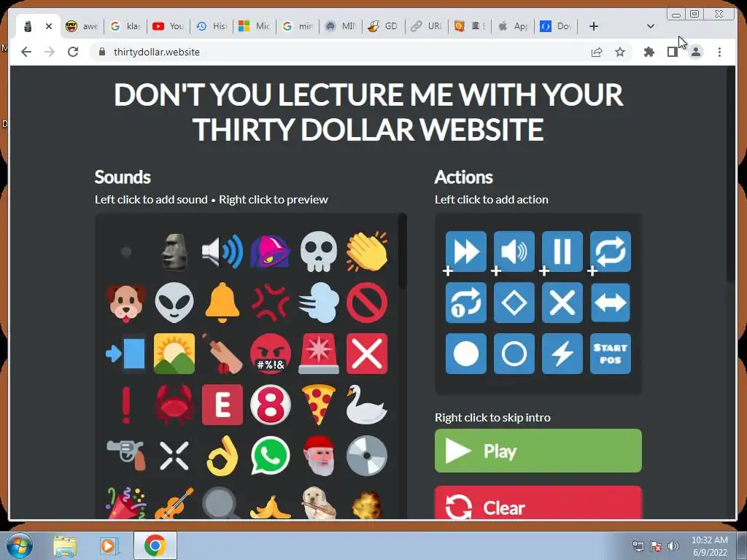This screenshot has height=560, width=747.
Task: Add the pizza slice sound
Action: pyautogui.click(x=319, y=405)
